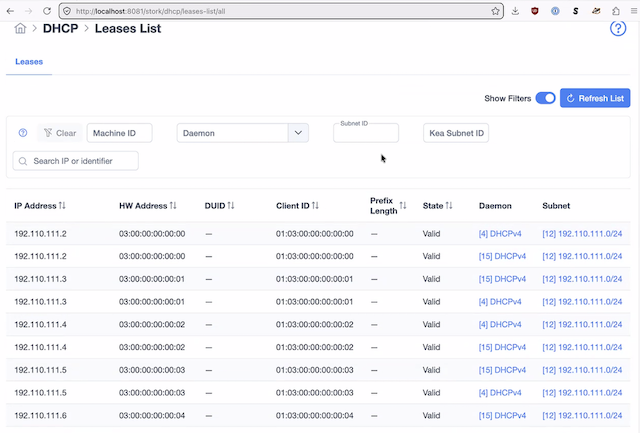640x433 pixels.
Task: Open filter help question icon
Action: point(23,133)
